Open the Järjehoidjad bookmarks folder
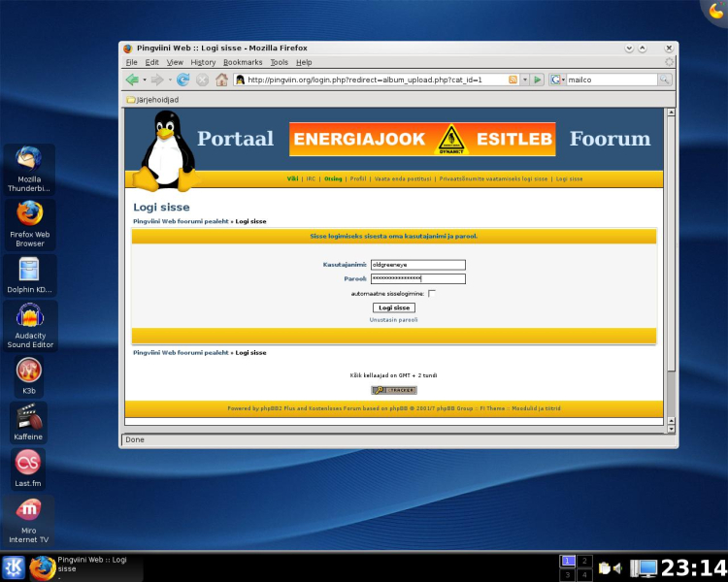 pos(152,100)
